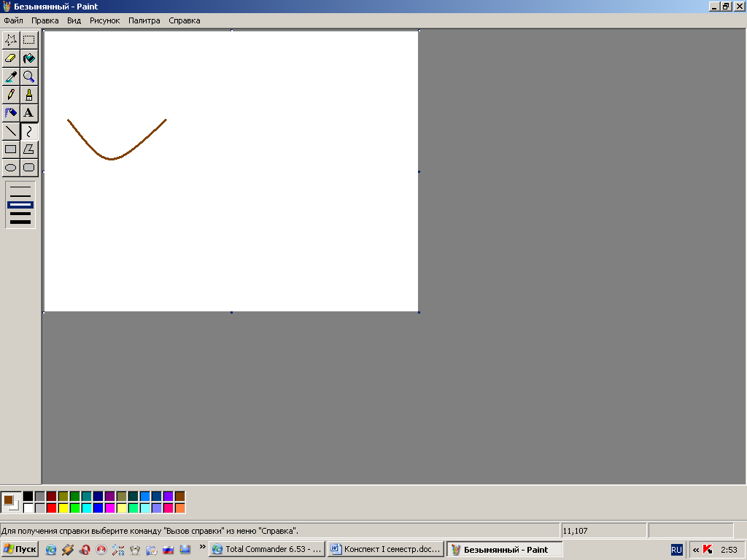Select the Brush tool
The image size is (747, 560).
click(29, 94)
